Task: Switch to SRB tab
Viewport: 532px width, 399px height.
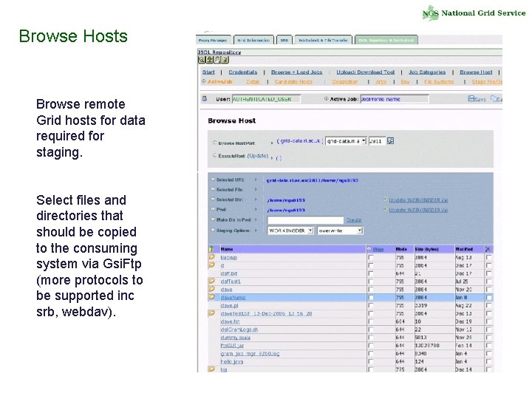Action: pyautogui.click(x=284, y=40)
